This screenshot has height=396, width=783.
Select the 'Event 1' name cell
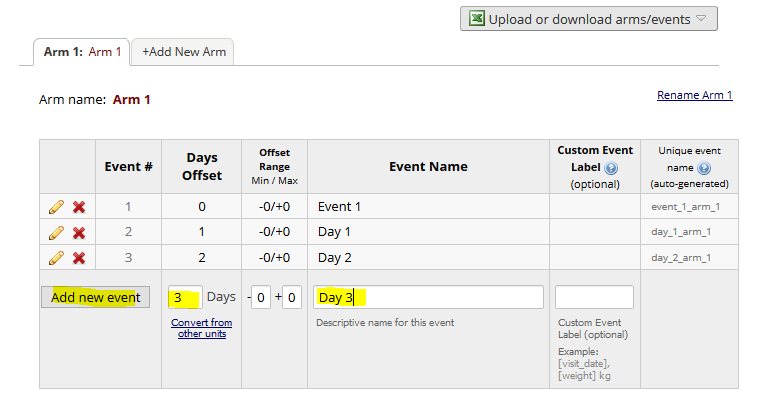428,207
